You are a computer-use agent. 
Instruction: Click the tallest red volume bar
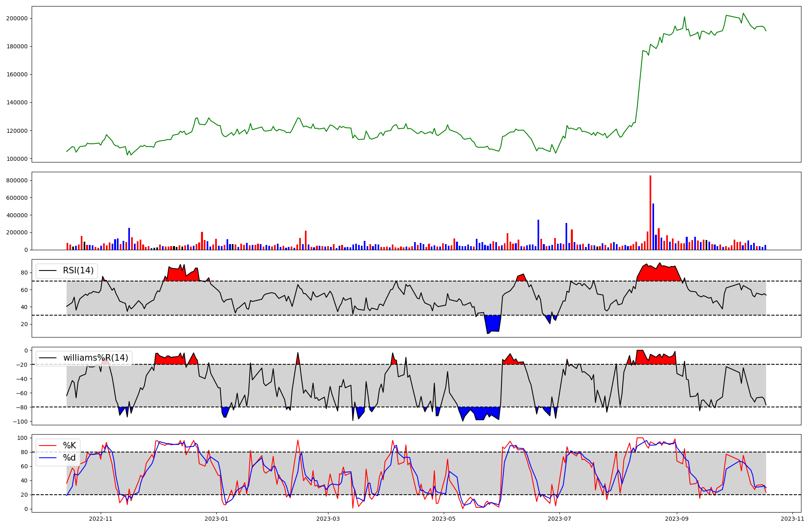[650, 213]
